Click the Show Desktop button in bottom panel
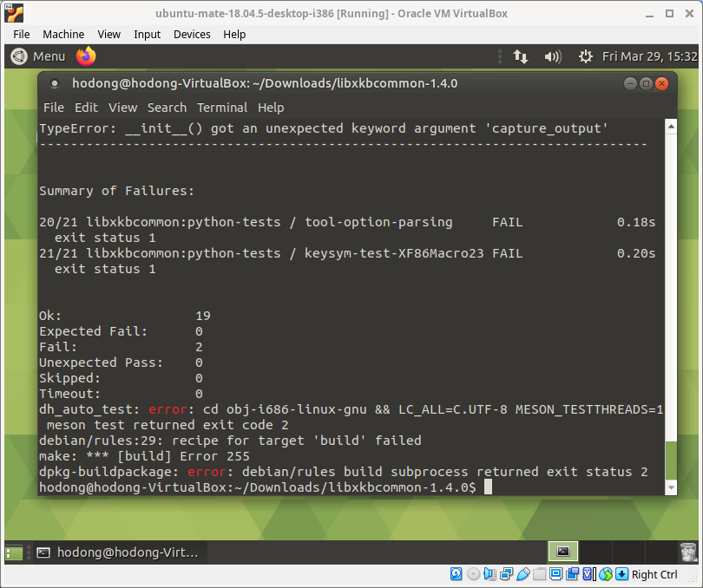Image resolution: width=703 pixels, height=588 pixels. coord(14,552)
